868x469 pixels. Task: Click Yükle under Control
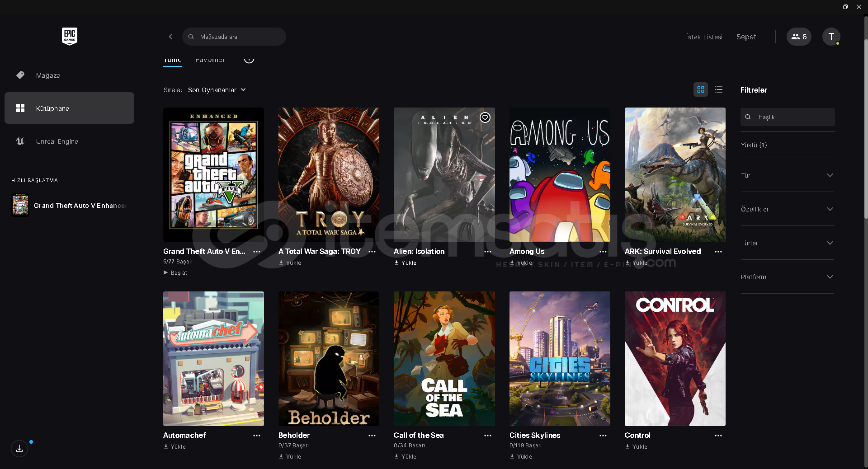coord(636,447)
